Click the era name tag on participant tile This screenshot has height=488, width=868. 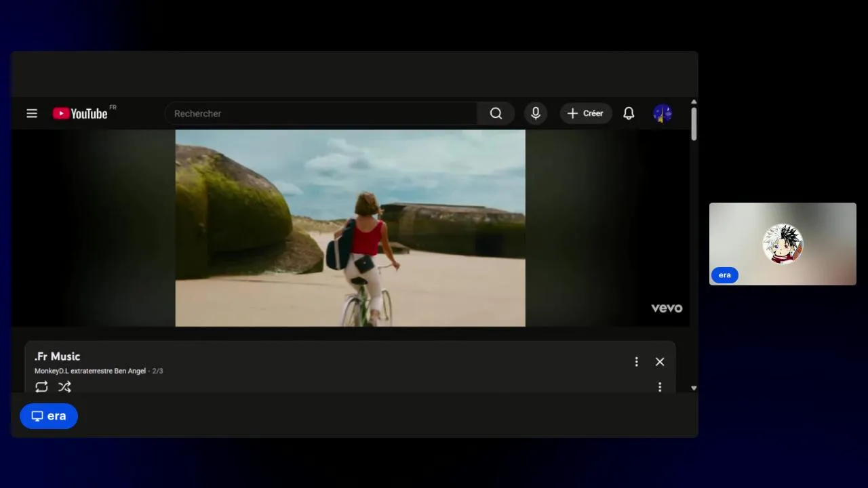(x=725, y=275)
